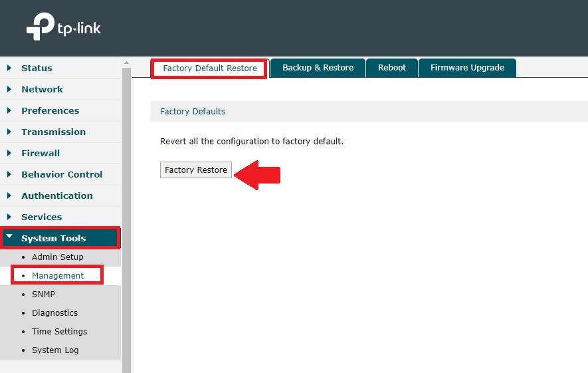Open the Authentication section label

(x=57, y=195)
